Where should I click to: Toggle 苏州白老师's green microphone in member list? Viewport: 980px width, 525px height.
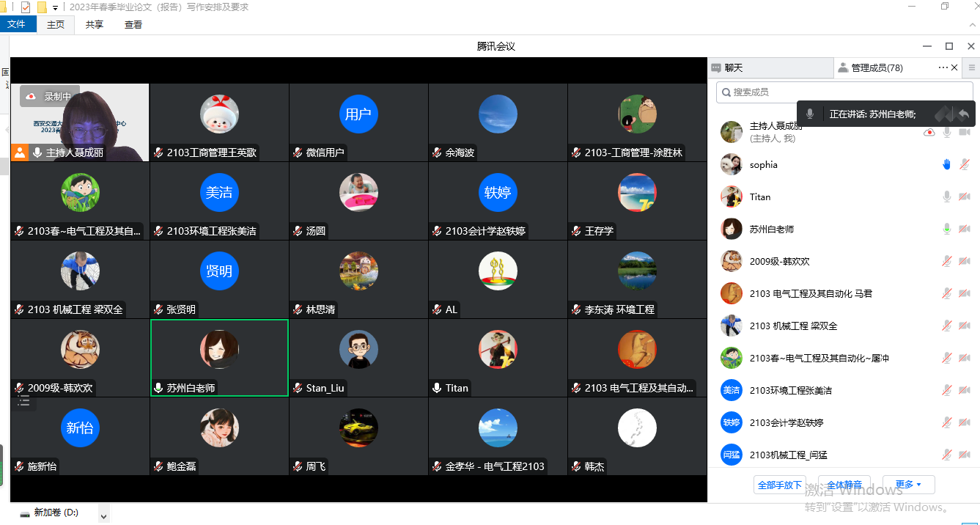pos(947,230)
